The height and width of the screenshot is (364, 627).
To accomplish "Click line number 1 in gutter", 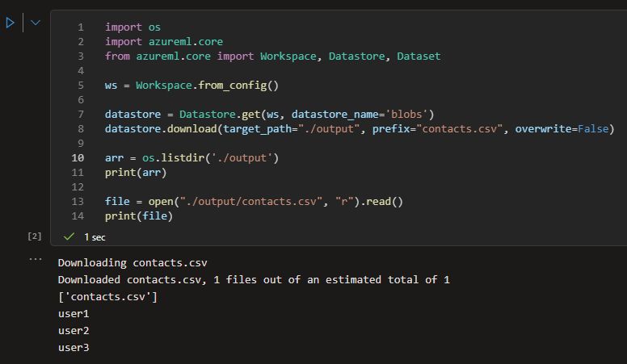I will click(80, 27).
